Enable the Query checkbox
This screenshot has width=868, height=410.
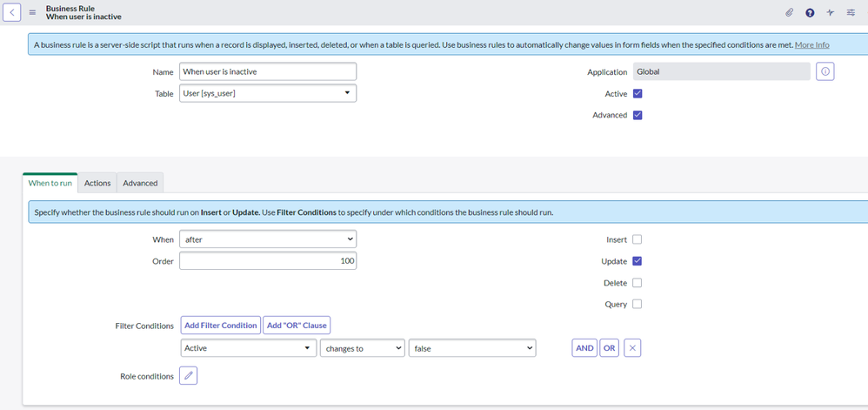[638, 304]
